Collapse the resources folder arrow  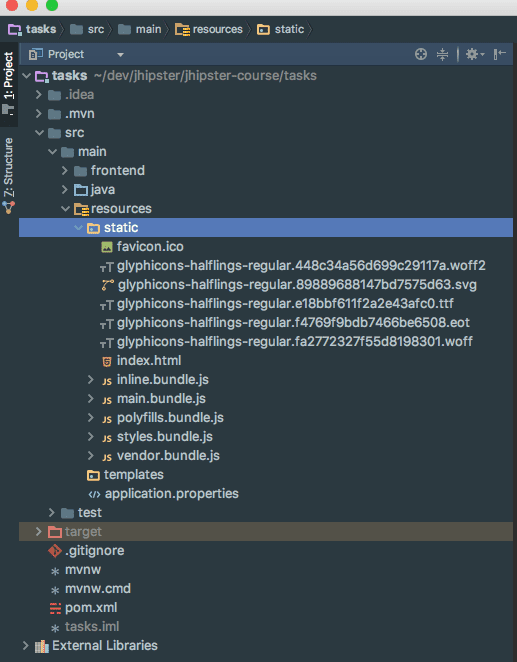pyautogui.click(x=65, y=209)
